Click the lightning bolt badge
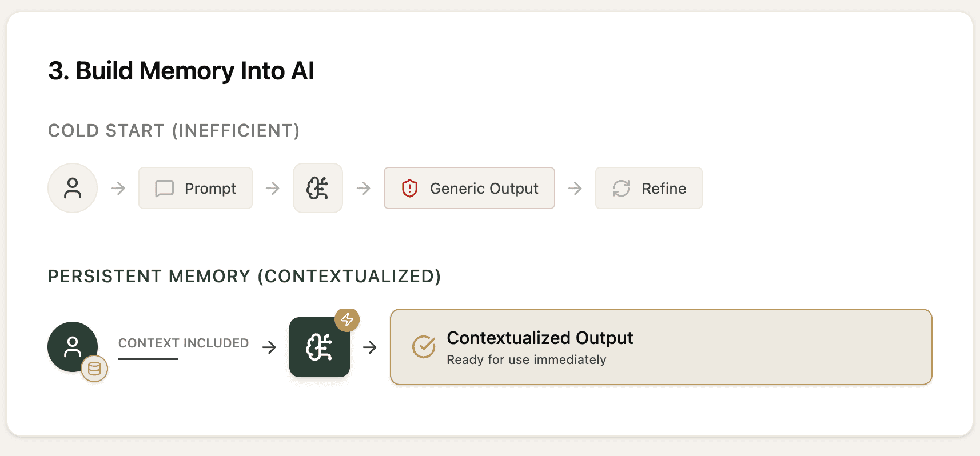The image size is (980, 456). (347, 319)
